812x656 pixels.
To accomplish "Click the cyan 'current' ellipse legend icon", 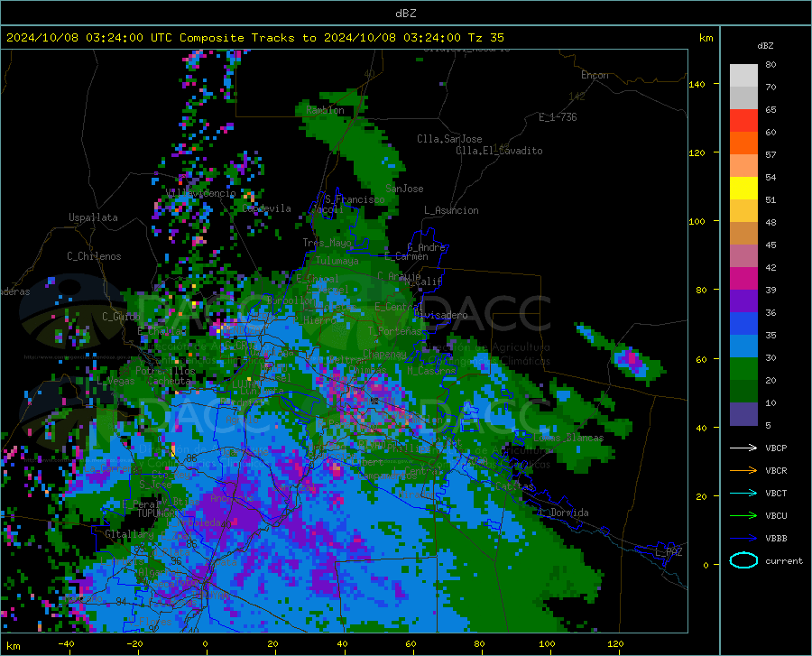I will (743, 560).
